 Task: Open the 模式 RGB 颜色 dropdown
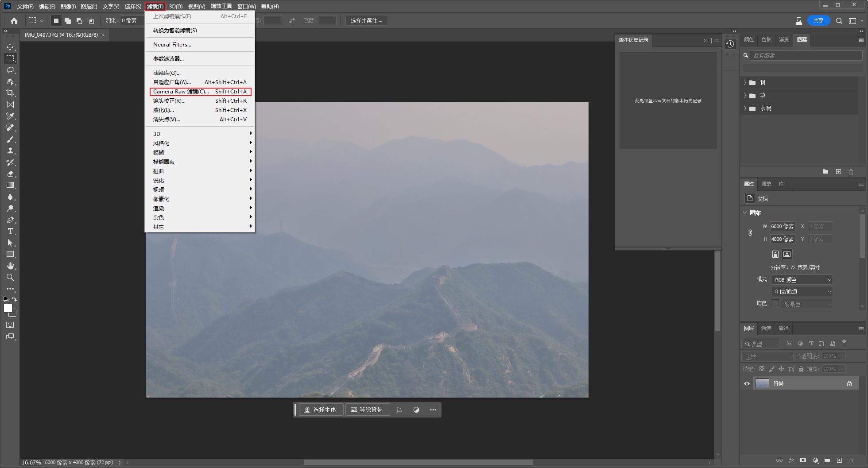(x=802, y=280)
